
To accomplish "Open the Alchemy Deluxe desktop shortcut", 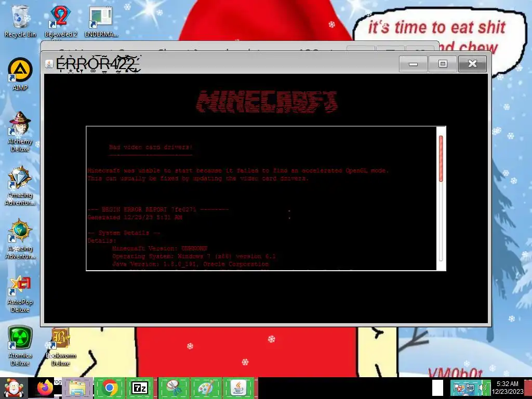I will point(20,131).
